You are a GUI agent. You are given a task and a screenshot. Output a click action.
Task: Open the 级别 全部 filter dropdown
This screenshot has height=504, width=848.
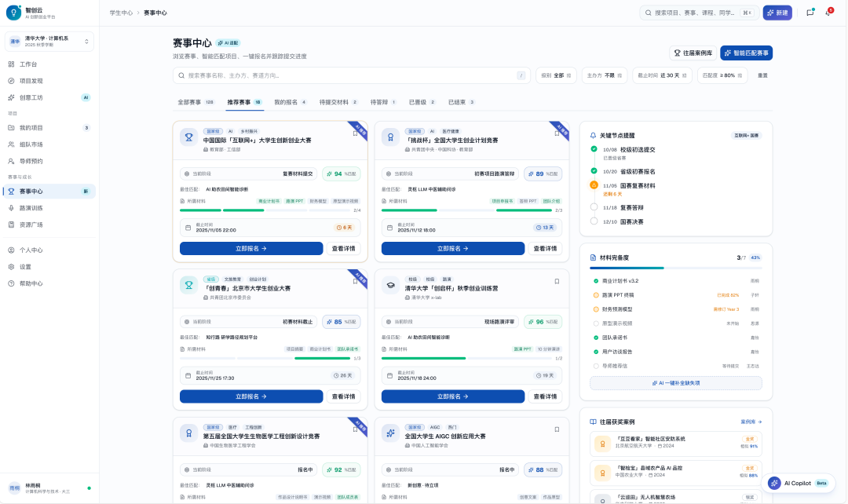[x=556, y=75]
